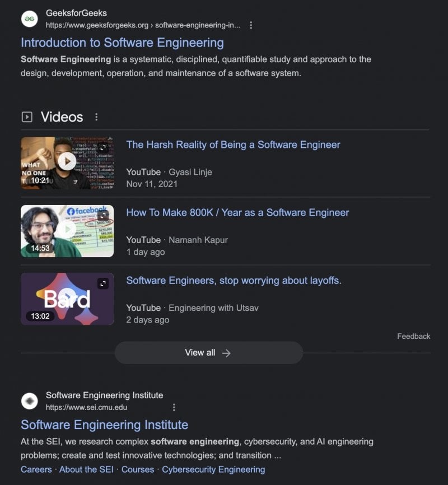Open three-dot menu next to Videos heading
448x485 pixels.
[x=96, y=117]
